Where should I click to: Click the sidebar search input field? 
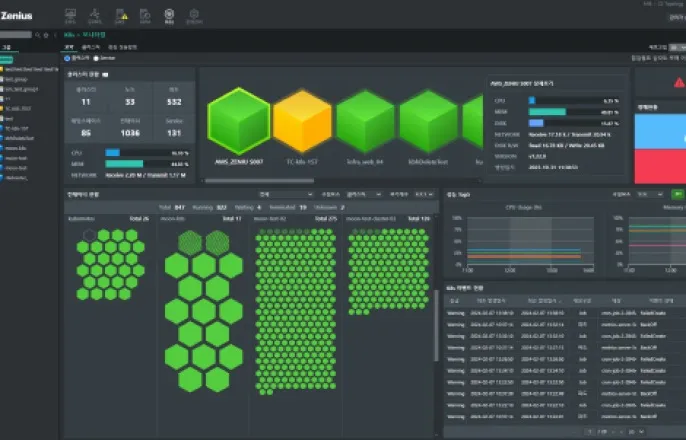pyautogui.click(x=16, y=35)
